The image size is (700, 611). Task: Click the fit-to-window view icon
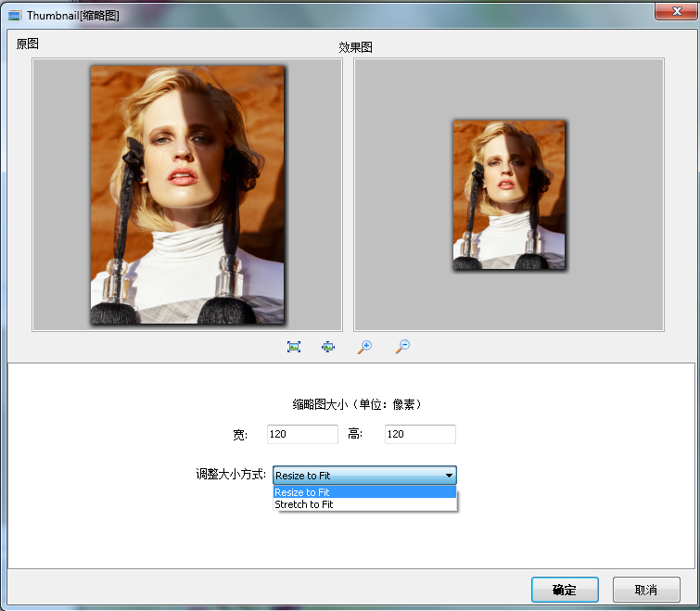[x=294, y=347]
